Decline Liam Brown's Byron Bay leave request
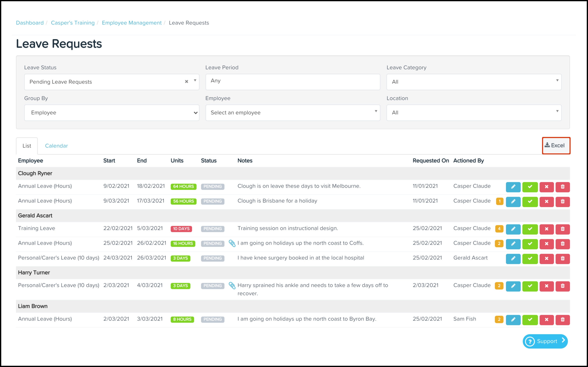 coord(546,320)
